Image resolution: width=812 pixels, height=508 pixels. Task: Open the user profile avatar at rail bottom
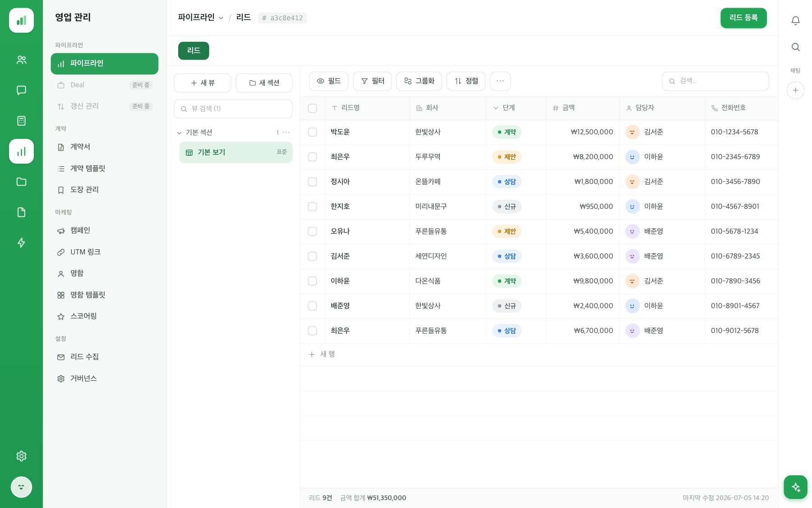[x=21, y=487]
